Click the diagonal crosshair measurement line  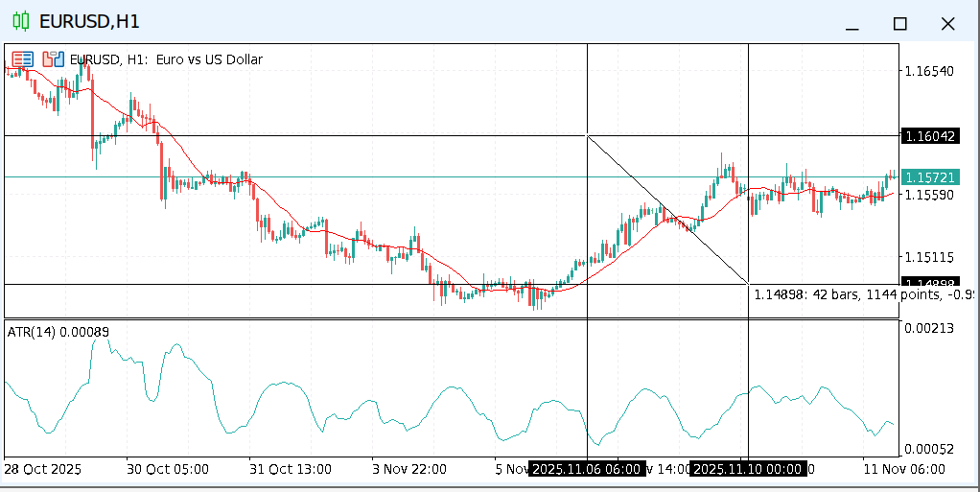click(x=667, y=209)
